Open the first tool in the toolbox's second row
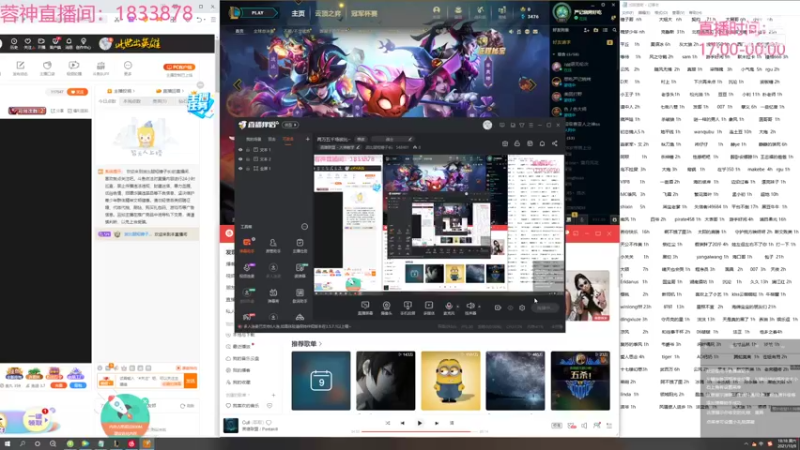800x450 pixels. pos(247,270)
